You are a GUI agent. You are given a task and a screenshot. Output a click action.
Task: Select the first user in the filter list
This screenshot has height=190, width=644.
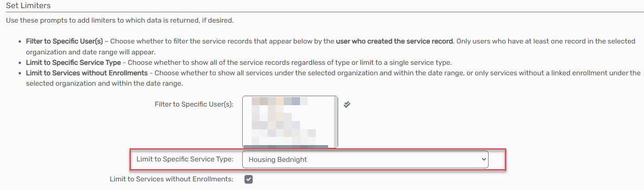280,101
